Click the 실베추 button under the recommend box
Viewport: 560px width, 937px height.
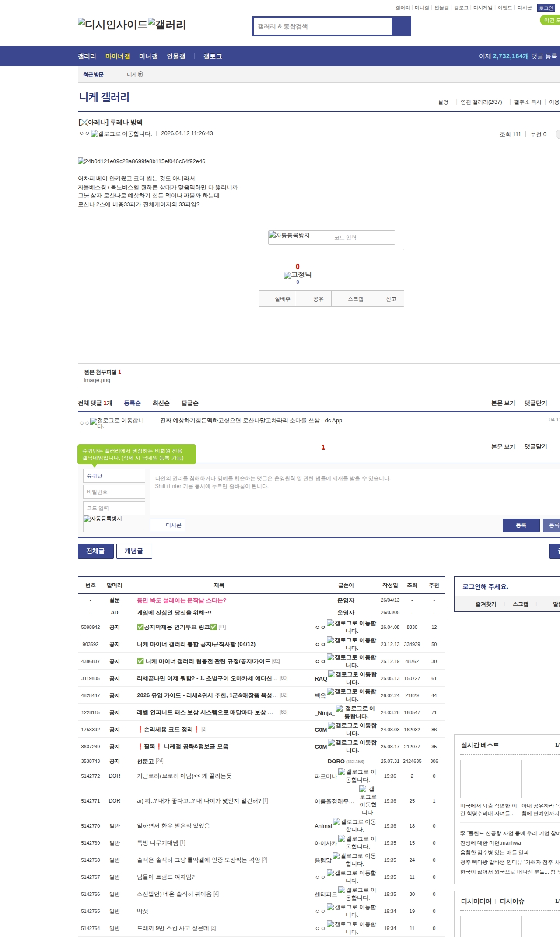pos(282,299)
